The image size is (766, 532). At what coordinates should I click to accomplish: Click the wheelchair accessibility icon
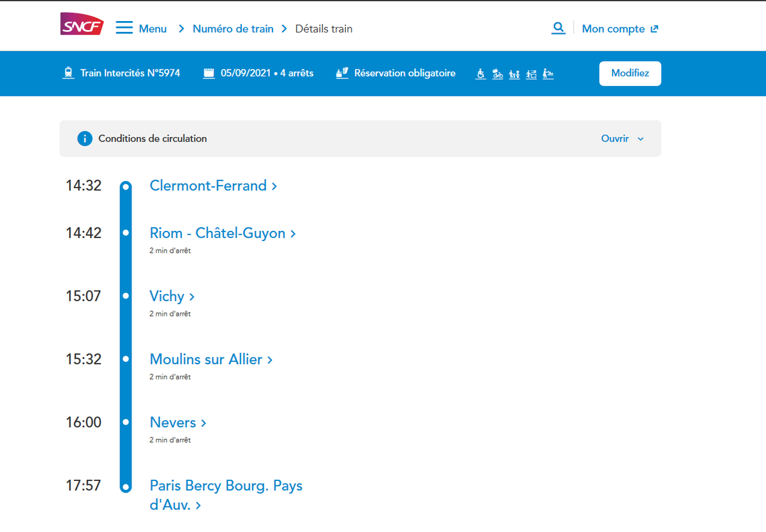(x=481, y=74)
